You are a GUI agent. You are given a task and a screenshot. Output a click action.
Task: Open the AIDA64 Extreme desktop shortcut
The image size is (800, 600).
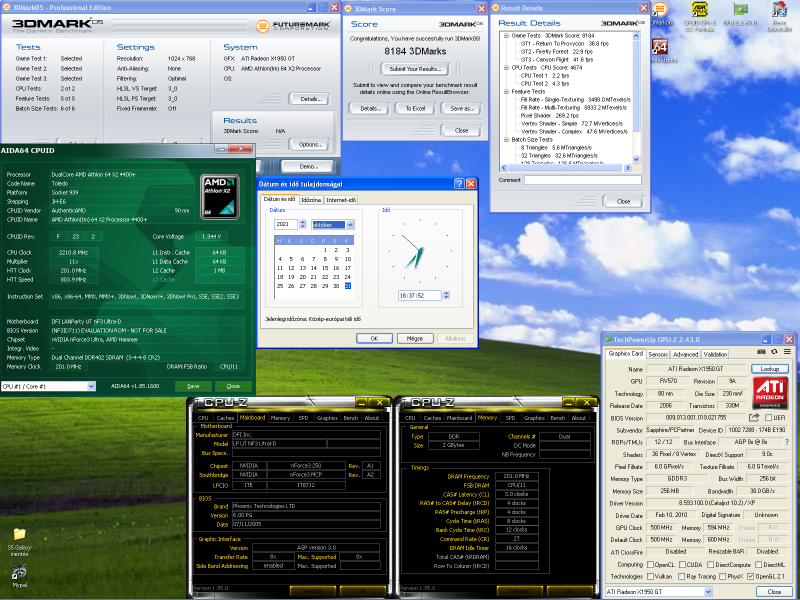pyautogui.click(x=660, y=51)
